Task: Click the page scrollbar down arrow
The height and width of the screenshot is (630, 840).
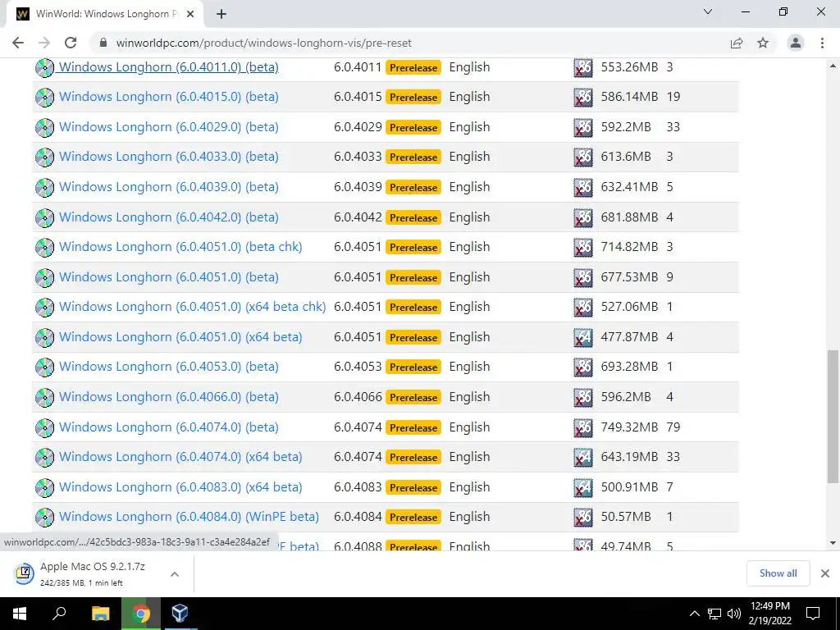Action: tap(833, 543)
